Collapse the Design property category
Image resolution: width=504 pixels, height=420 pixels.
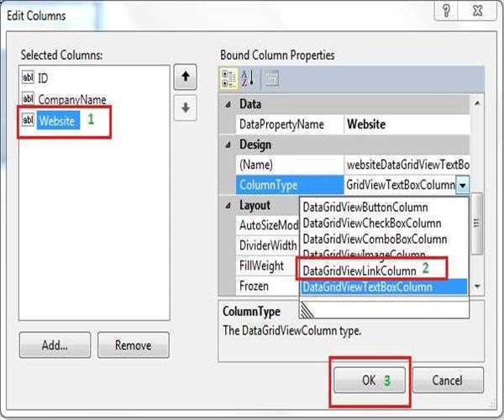click(x=228, y=144)
